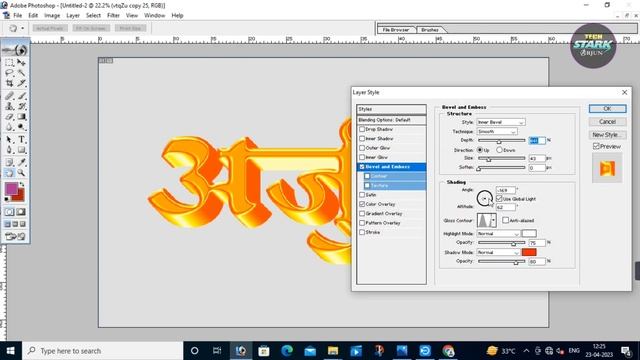This screenshot has height=360, width=640.
Task: Select the Gradient tool
Action: (21, 117)
